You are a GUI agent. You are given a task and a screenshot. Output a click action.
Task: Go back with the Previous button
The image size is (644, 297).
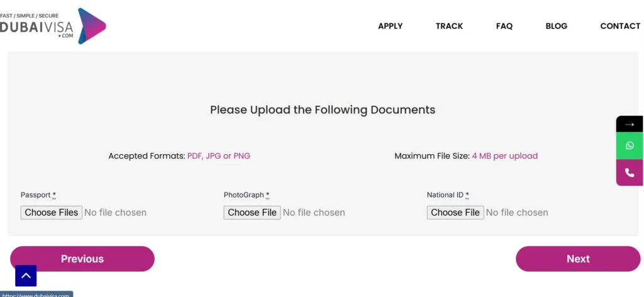coord(82,259)
